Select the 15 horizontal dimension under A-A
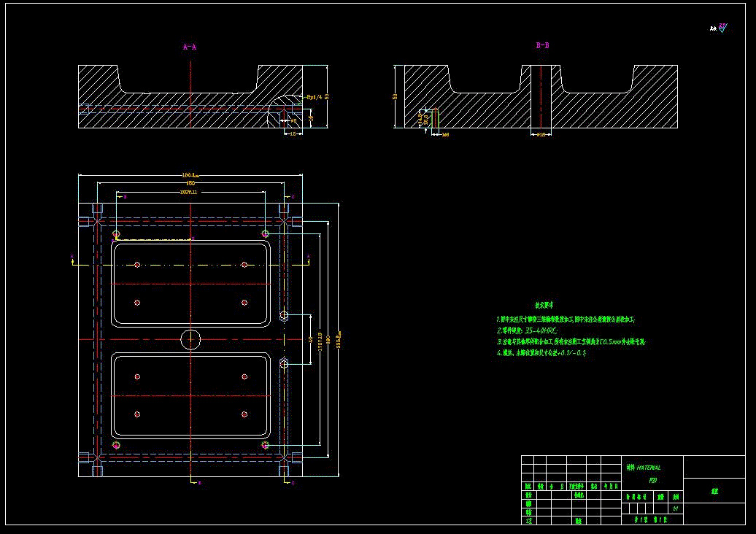 pos(292,133)
